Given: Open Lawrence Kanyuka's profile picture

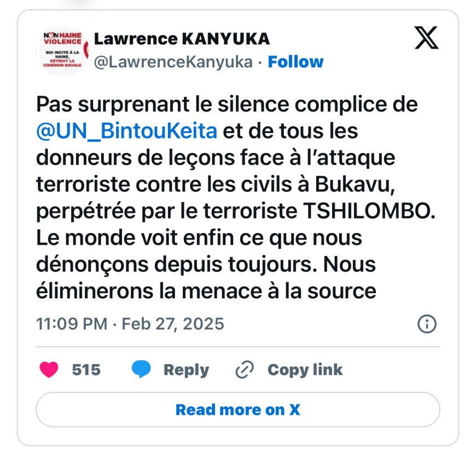Looking at the screenshot, I should click(62, 50).
